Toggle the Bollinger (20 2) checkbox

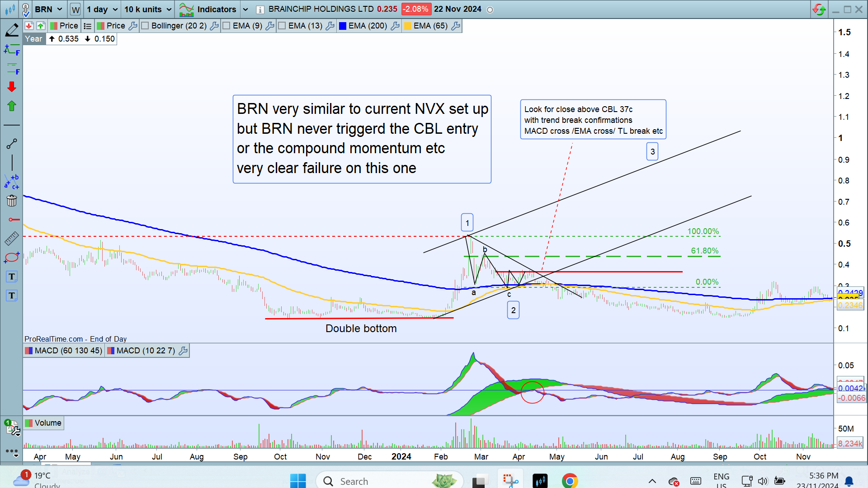(x=145, y=26)
